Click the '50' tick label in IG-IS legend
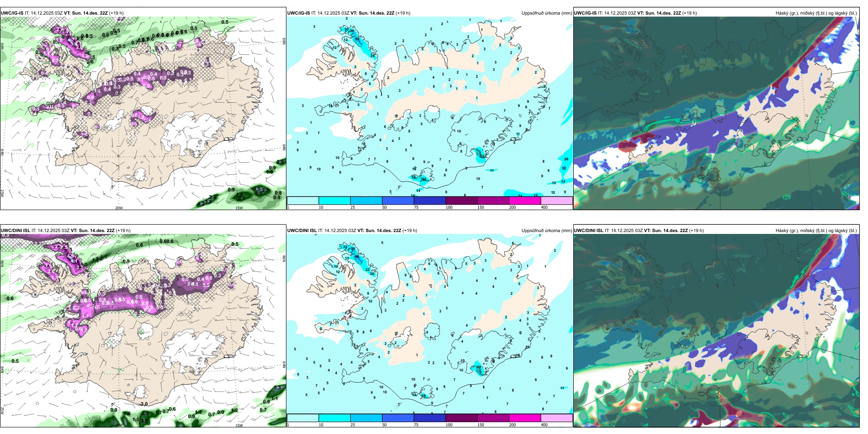 pos(385,207)
